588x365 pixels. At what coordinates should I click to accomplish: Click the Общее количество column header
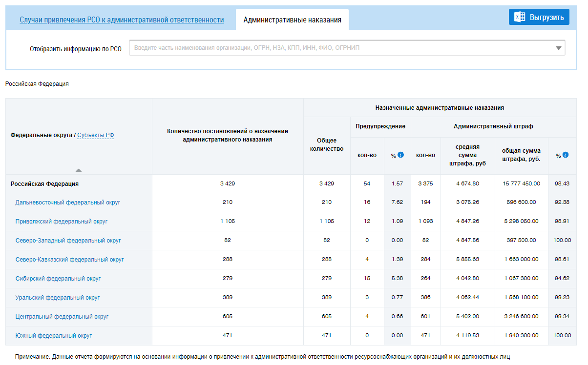[x=327, y=144]
